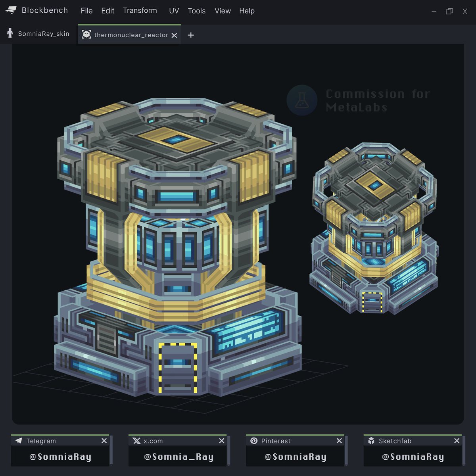
Task: Click the Blockbench title text
Action: coord(45,10)
